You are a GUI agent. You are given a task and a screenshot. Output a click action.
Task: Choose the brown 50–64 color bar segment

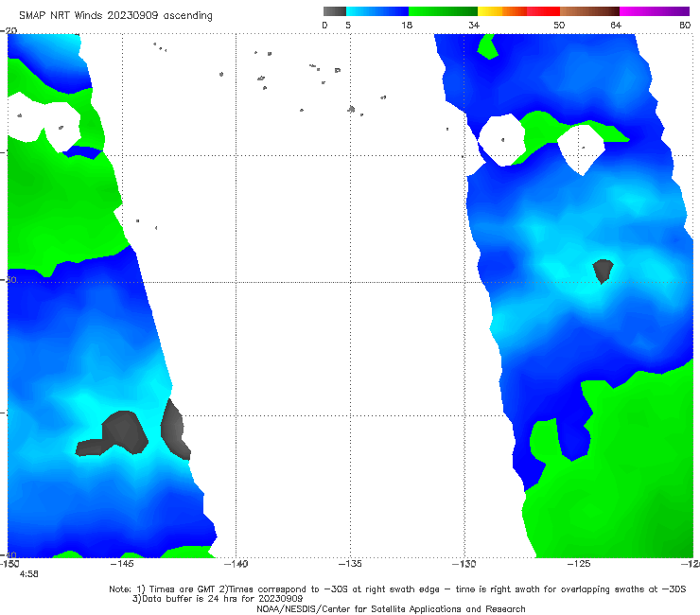click(589, 11)
